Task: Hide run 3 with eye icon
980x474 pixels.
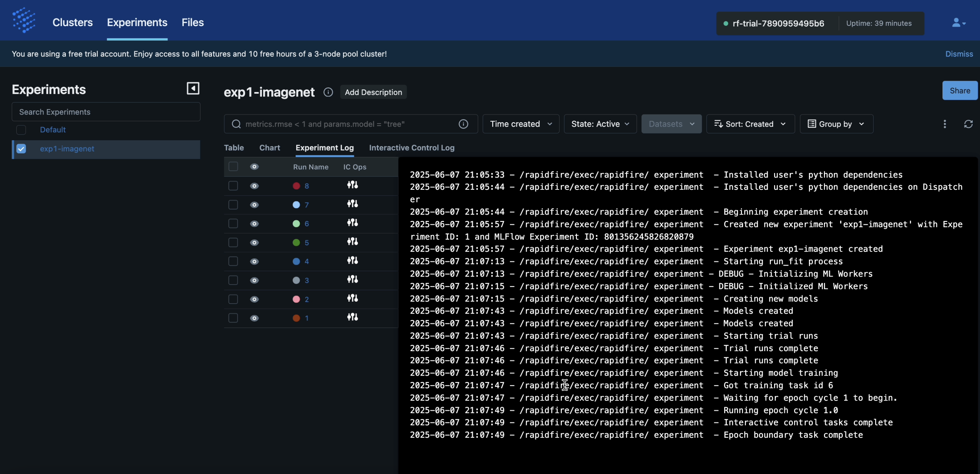Action: (x=254, y=281)
